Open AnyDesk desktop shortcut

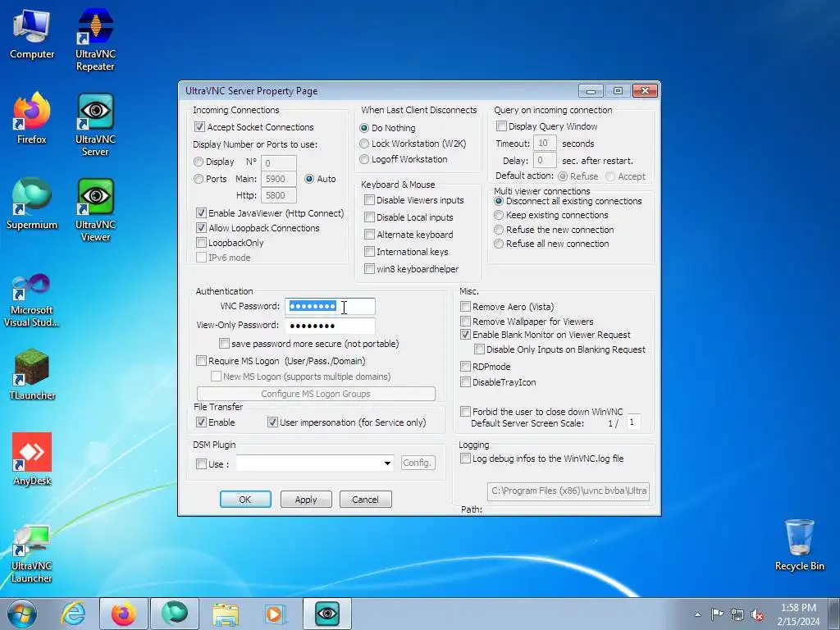click(x=32, y=459)
